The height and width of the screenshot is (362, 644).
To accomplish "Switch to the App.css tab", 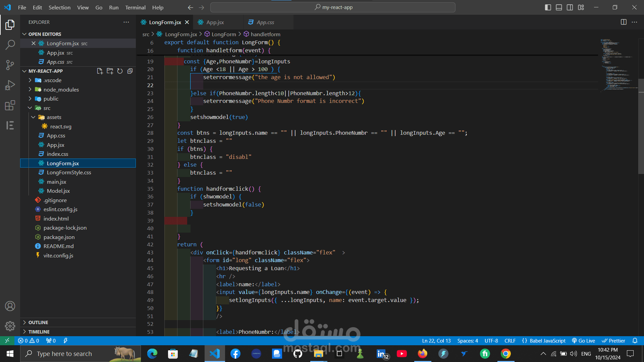I will pos(265,22).
